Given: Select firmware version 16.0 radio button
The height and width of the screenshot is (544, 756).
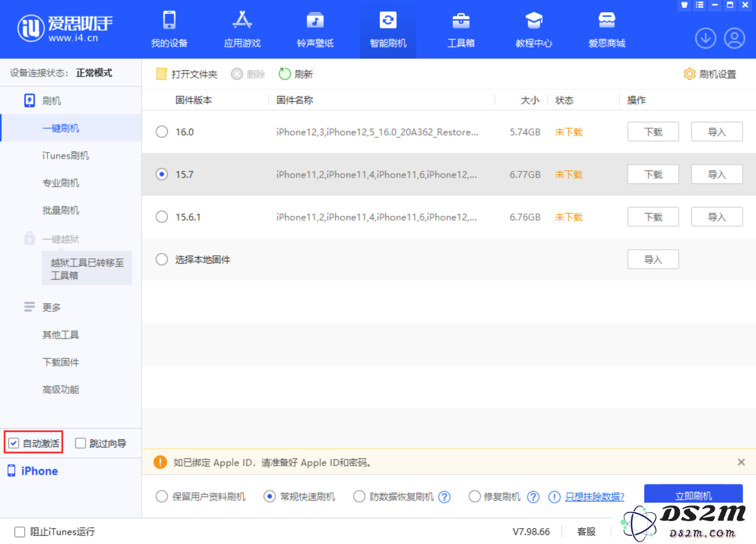Looking at the screenshot, I should 162,132.
